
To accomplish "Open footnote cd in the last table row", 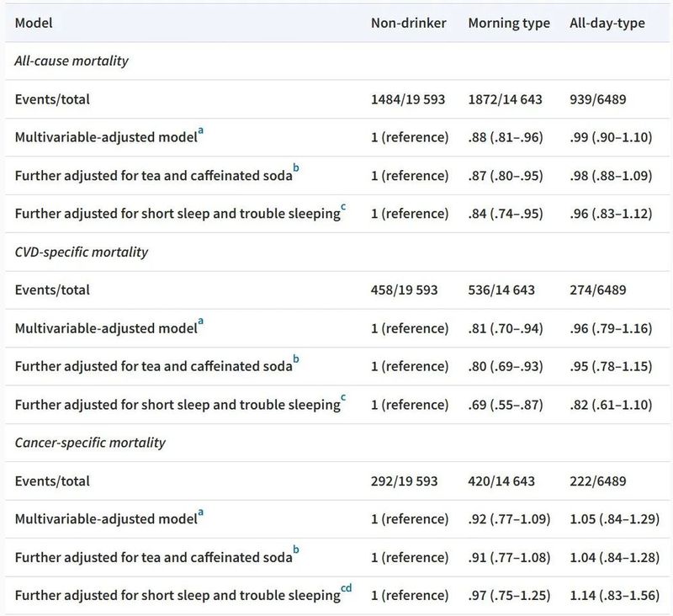I will coord(347,589).
